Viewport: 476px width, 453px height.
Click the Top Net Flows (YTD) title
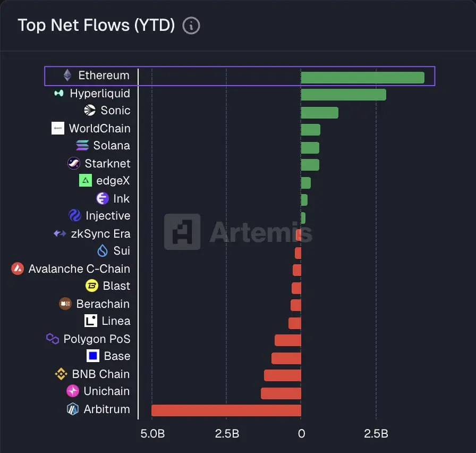96,25
